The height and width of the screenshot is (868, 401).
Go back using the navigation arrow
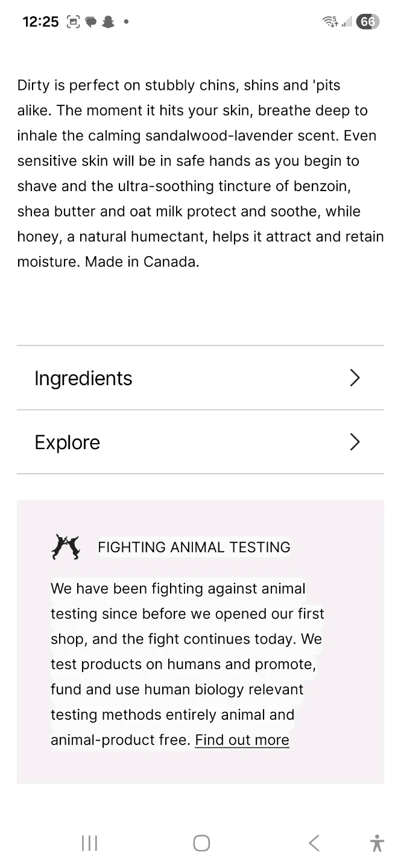314,843
